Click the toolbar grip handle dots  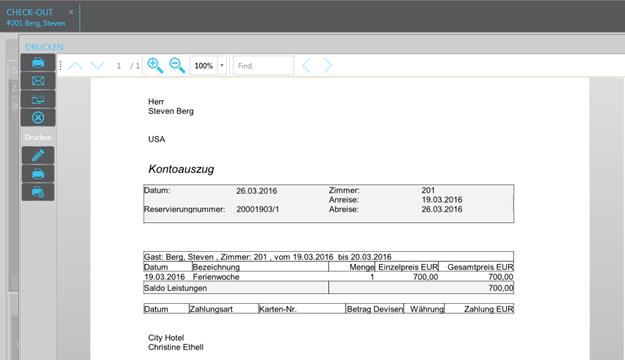[61, 65]
